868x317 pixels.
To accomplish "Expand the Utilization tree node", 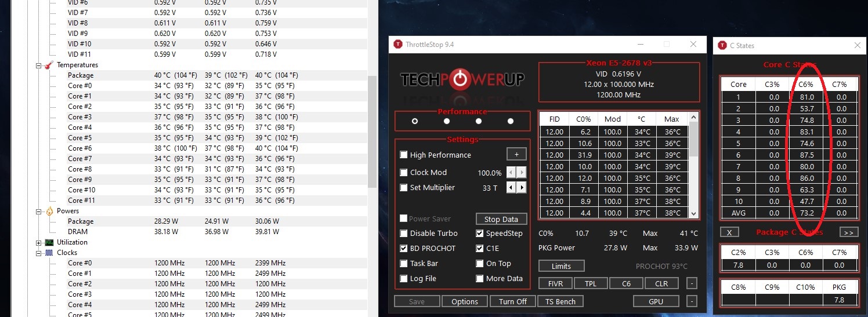I will tap(39, 243).
